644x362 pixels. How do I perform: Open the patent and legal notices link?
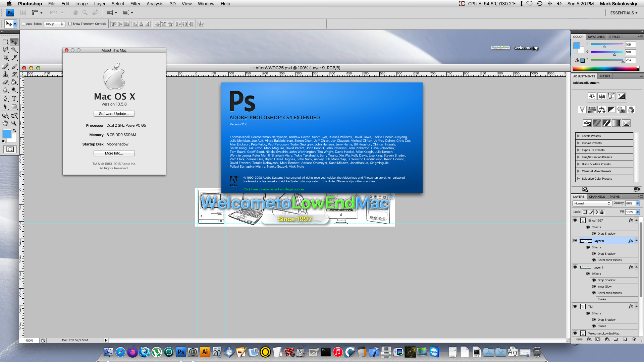[274, 189]
